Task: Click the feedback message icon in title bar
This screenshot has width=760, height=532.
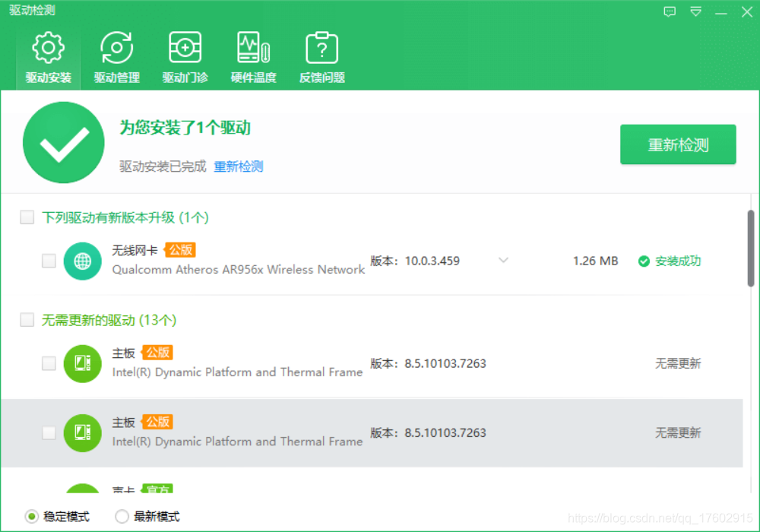Action: [x=670, y=11]
